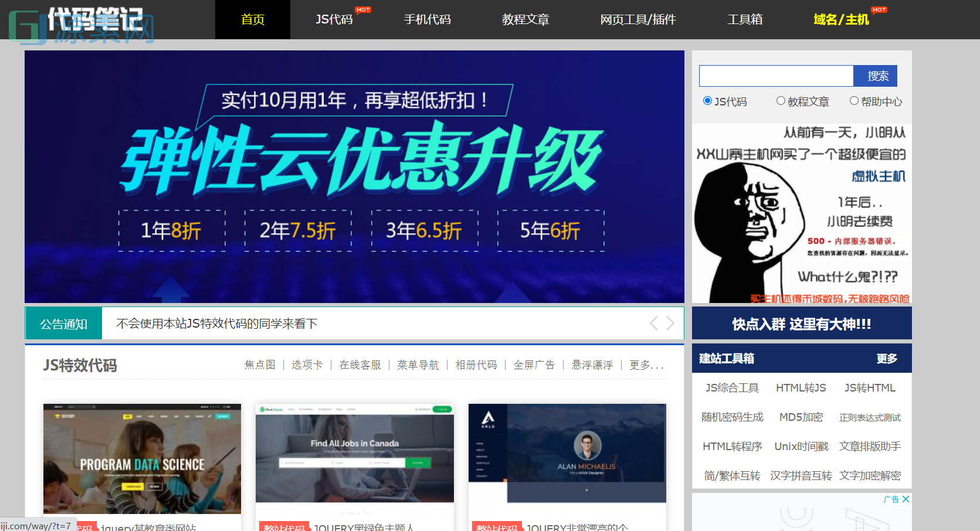Open the Unix时间戳 timestamp tool
The image size is (980, 531).
tap(801, 446)
